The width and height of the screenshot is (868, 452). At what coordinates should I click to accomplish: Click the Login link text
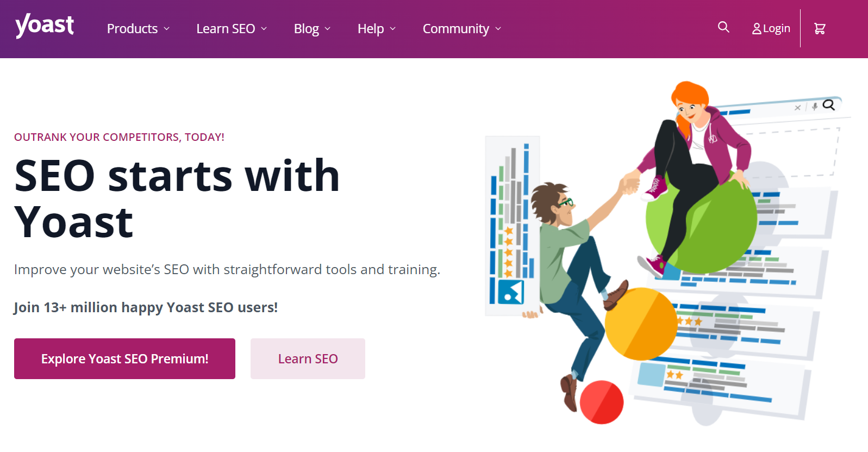pos(777,29)
